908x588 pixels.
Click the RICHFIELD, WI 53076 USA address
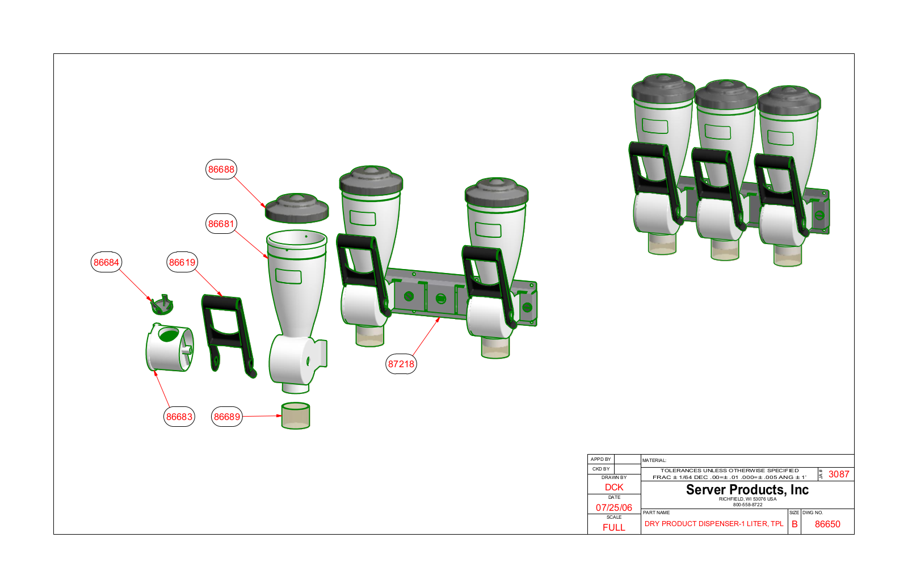coord(747,499)
